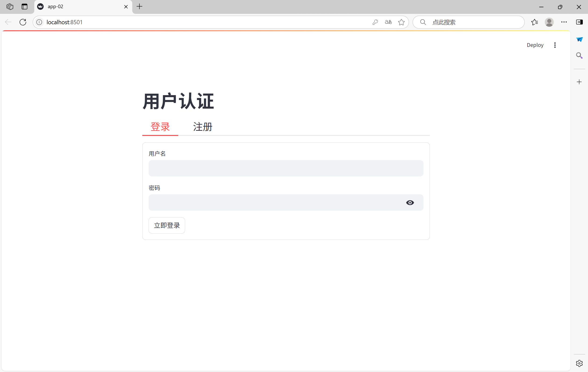Image resolution: width=588 pixels, height=372 pixels.
Task: Toggle the browser sidebar panel icon
Action: click(579, 22)
